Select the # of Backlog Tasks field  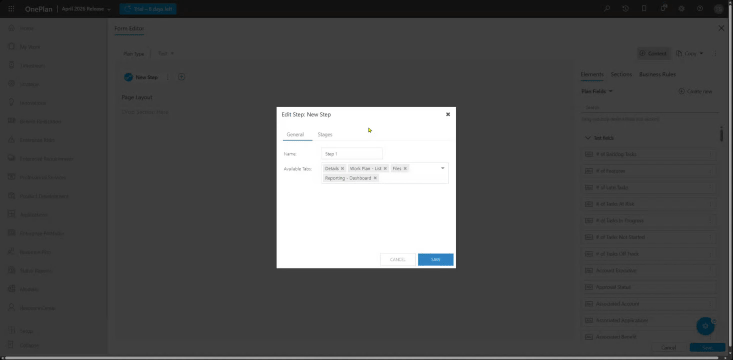pyautogui.click(x=649, y=154)
